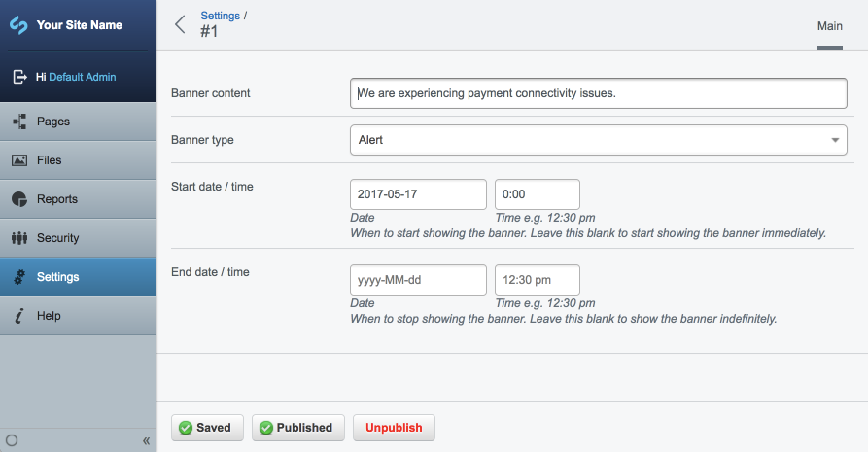Open the Default Admin profile link
The image size is (868, 452).
click(x=83, y=77)
